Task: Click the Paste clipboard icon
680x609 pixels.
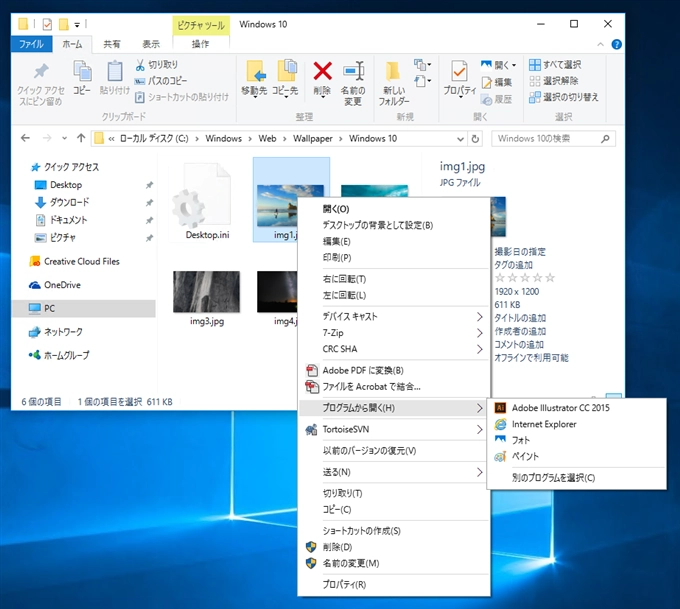Action: click(114, 71)
